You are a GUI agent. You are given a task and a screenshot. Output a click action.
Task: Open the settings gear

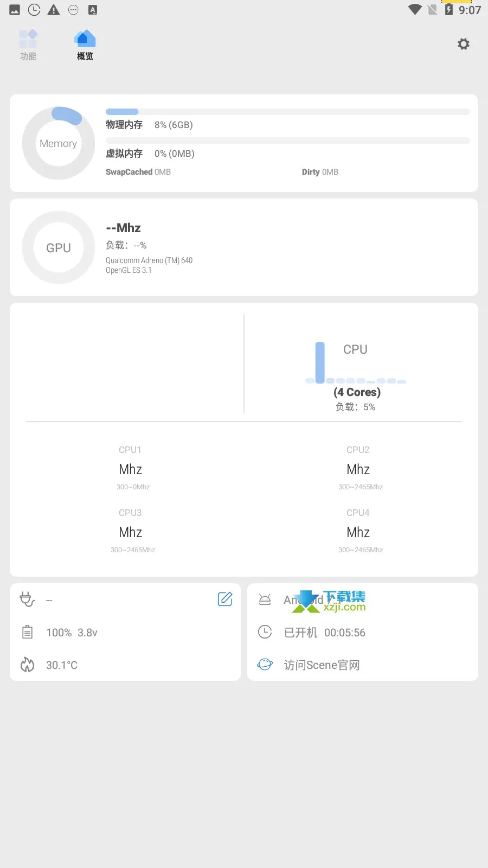[464, 44]
